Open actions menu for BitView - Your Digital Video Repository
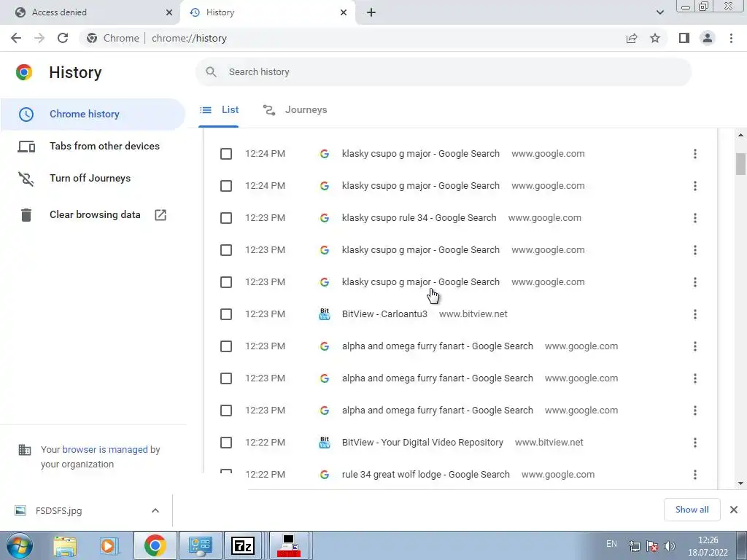 [695, 443]
